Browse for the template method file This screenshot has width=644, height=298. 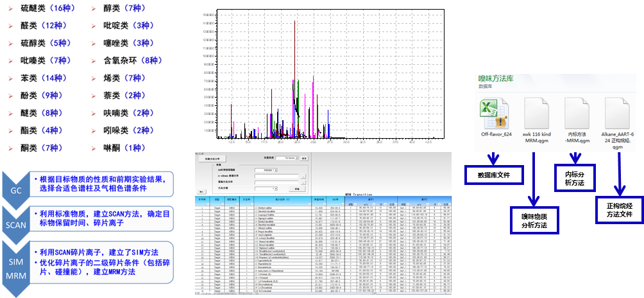coord(303,183)
